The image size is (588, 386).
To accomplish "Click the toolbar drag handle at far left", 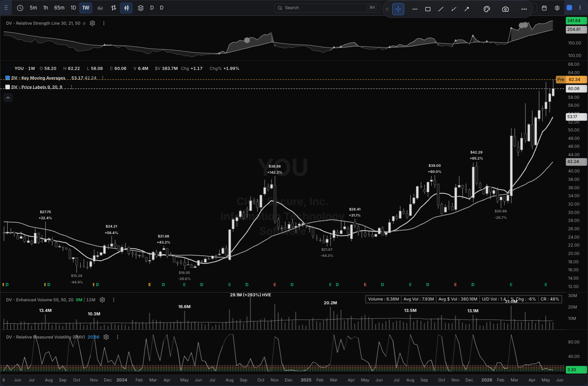I will (6, 8).
